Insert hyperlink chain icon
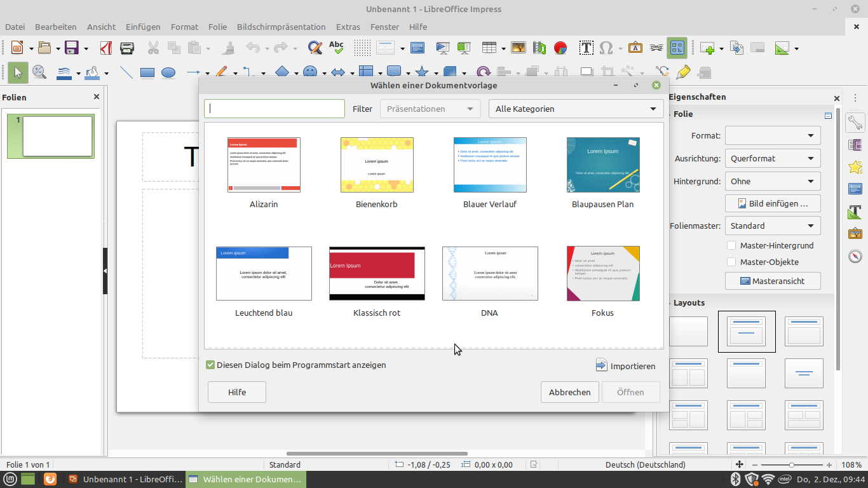The height and width of the screenshot is (488, 868). click(656, 48)
